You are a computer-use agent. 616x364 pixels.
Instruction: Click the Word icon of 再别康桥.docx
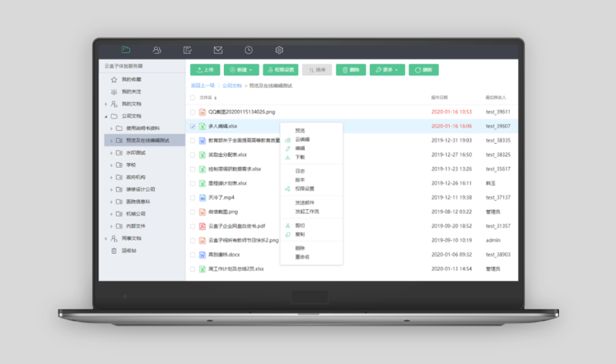pos(203,255)
